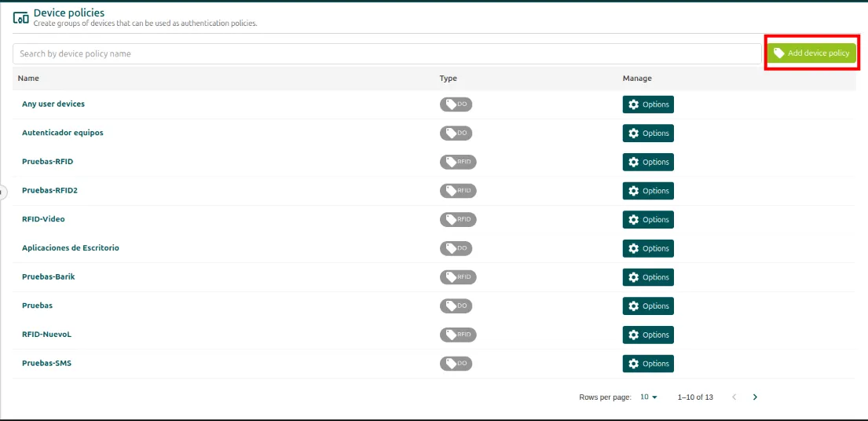Open the Pruebas-RFID2 policy name
The width and height of the screenshot is (868, 421).
click(49, 190)
